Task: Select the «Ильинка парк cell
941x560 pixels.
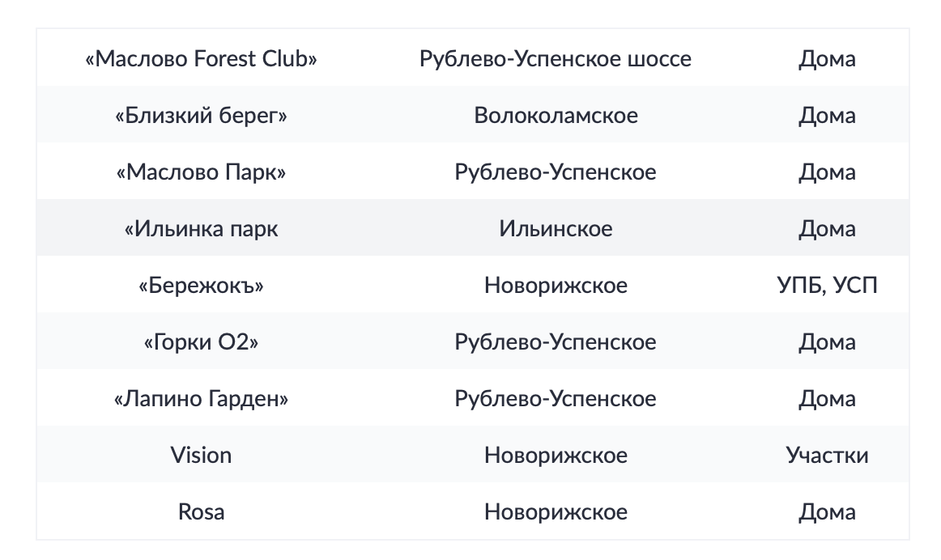Action: pyautogui.click(x=201, y=229)
